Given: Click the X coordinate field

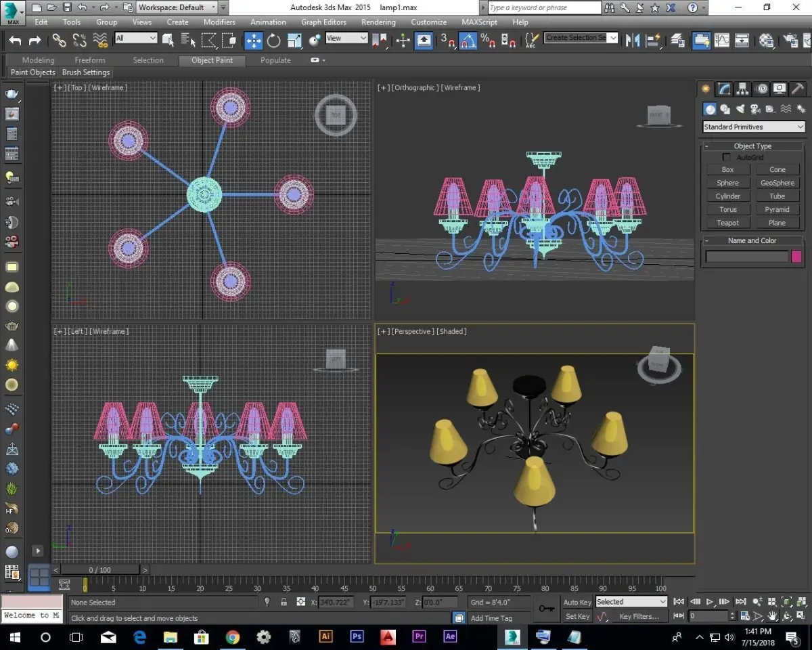Looking at the screenshot, I should click(x=336, y=602).
